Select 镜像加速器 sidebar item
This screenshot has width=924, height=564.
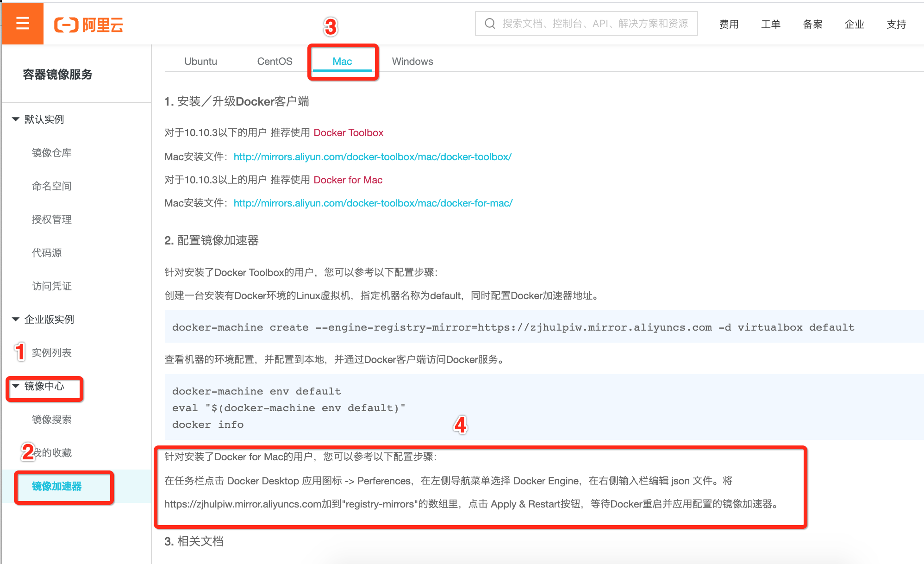56,486
